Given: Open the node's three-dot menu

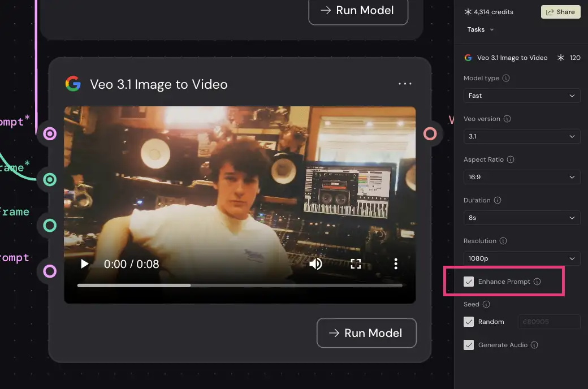Looking at the screenshot, I should click(x=405, y=84).
